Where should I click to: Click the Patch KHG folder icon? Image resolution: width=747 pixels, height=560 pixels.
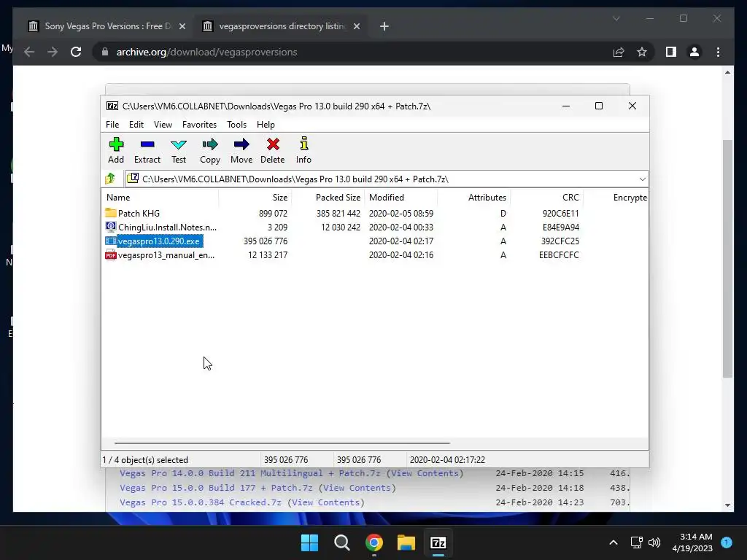click(x=111, y=213)
